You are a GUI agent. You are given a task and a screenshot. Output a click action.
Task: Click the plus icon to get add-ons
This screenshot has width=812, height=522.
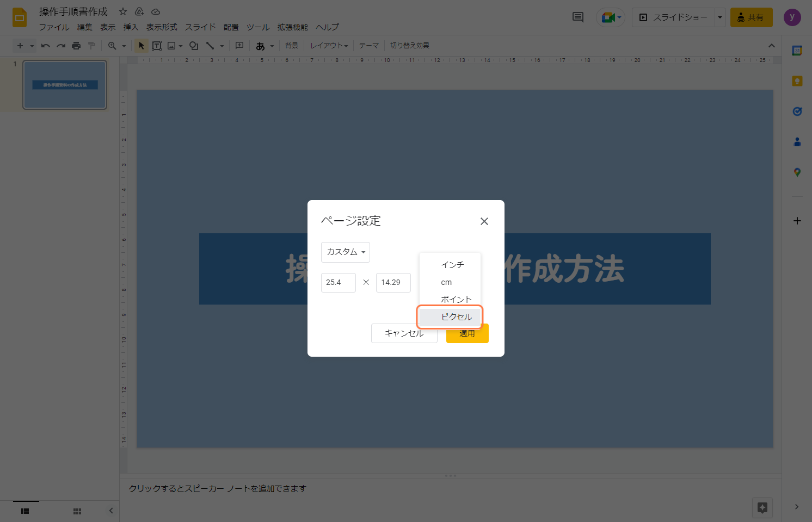(797, 221)
